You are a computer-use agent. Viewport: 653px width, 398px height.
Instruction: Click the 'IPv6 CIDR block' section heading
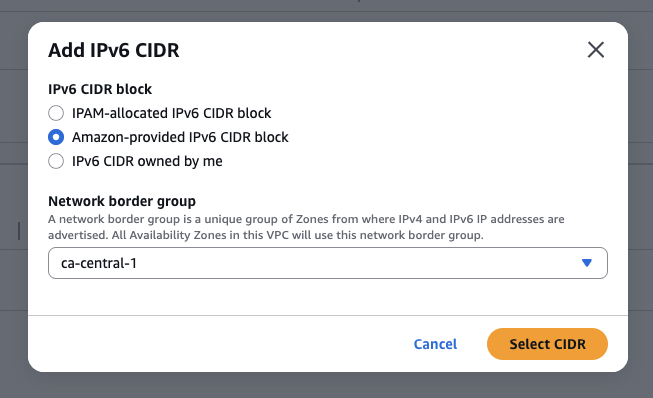100,89
